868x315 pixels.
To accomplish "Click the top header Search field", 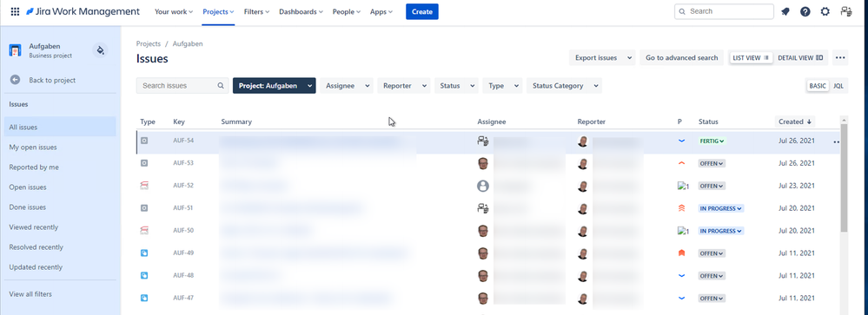I will pos(724,11).
